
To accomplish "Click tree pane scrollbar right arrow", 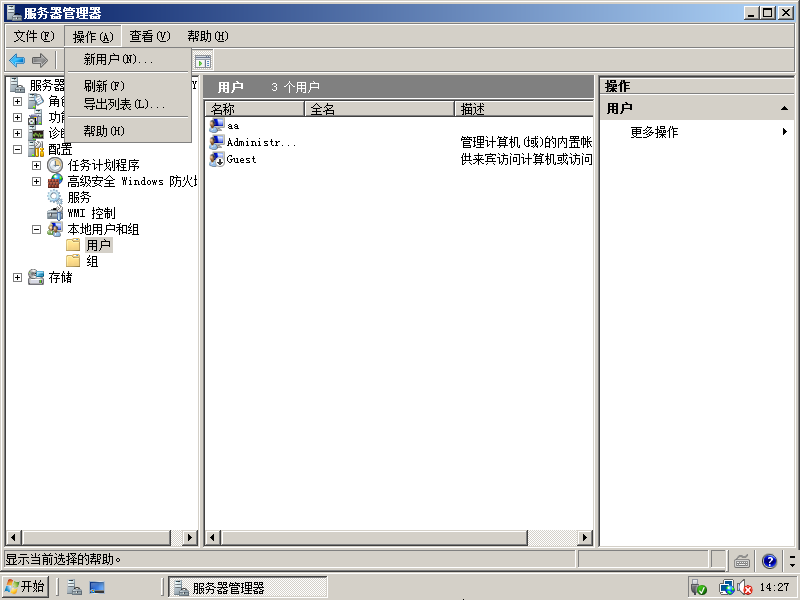I will point(190,537).
